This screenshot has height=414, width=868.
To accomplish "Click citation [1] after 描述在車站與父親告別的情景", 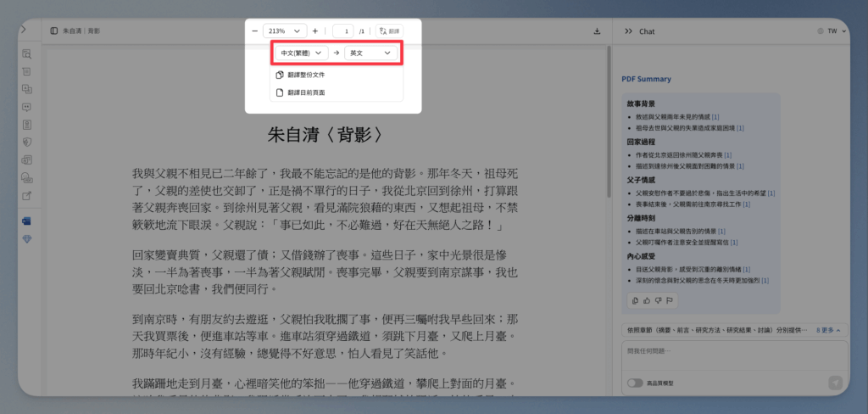I will 721,231.
